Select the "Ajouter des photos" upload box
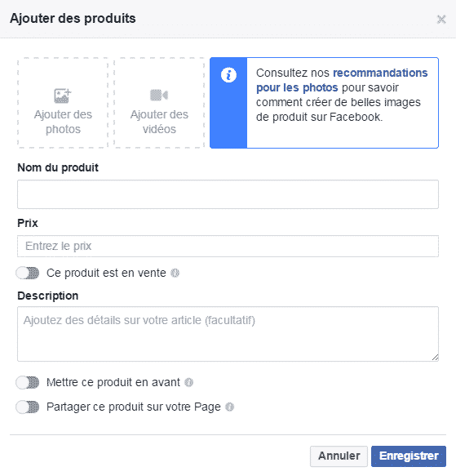This screenshot has height=476, width=456. point(63,103)
